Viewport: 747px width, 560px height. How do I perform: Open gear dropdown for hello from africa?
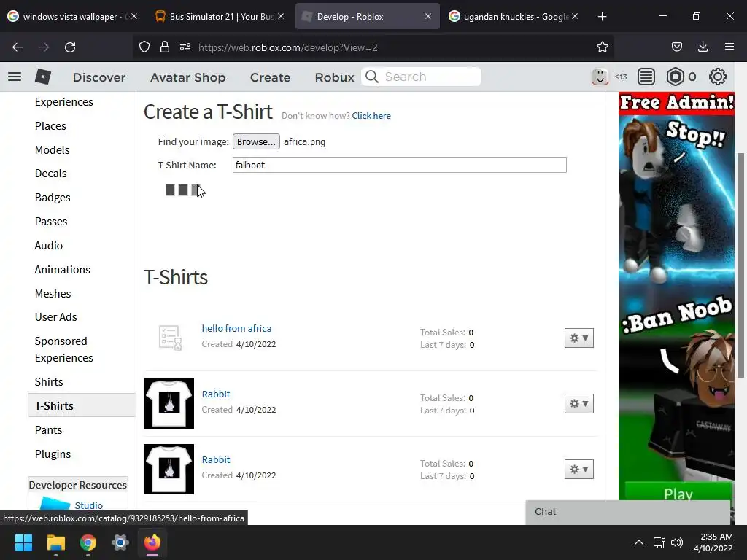(x=578, y=338)
